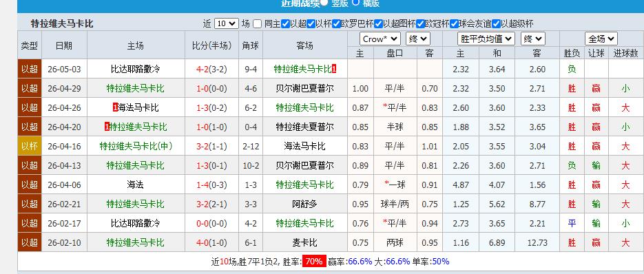644x274 pixels.
Task: Uncheck the 以超 league checkbox
Action: pos(285,24)
